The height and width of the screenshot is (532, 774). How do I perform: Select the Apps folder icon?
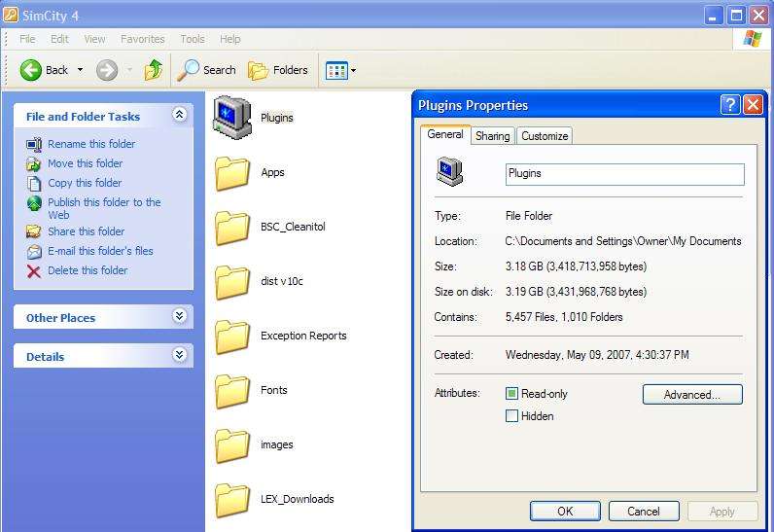coord(232,173)
